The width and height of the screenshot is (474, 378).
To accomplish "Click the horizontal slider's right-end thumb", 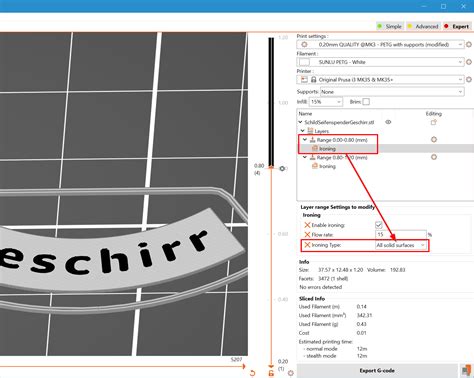I will click(x=244, y=366).
